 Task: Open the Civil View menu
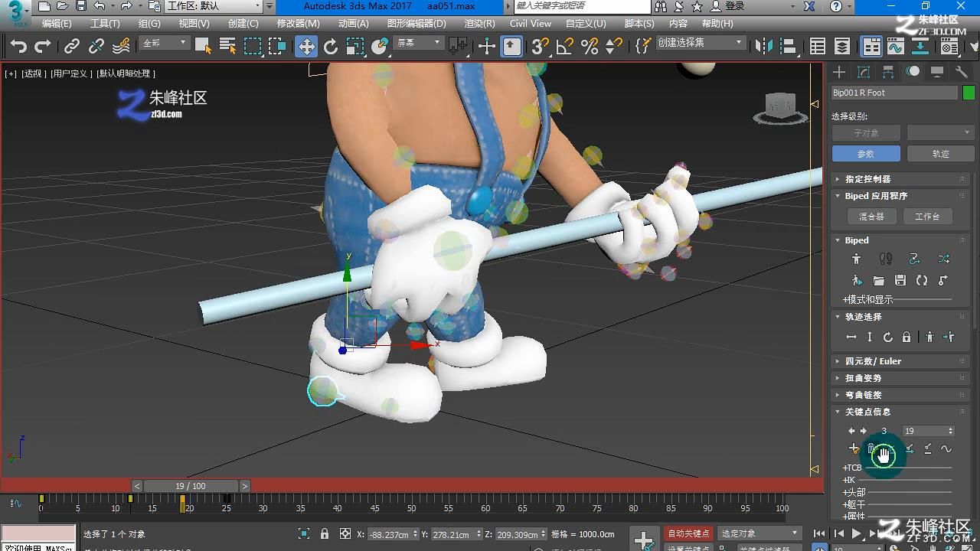coord(531,24)
